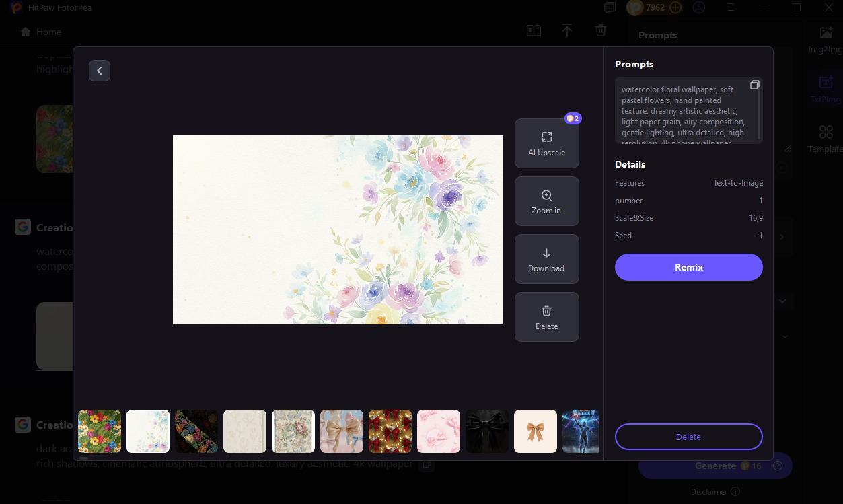Screen dimensions: 843x504
Task: Switch to the Txt2Img tab
Action: point(826,89)
